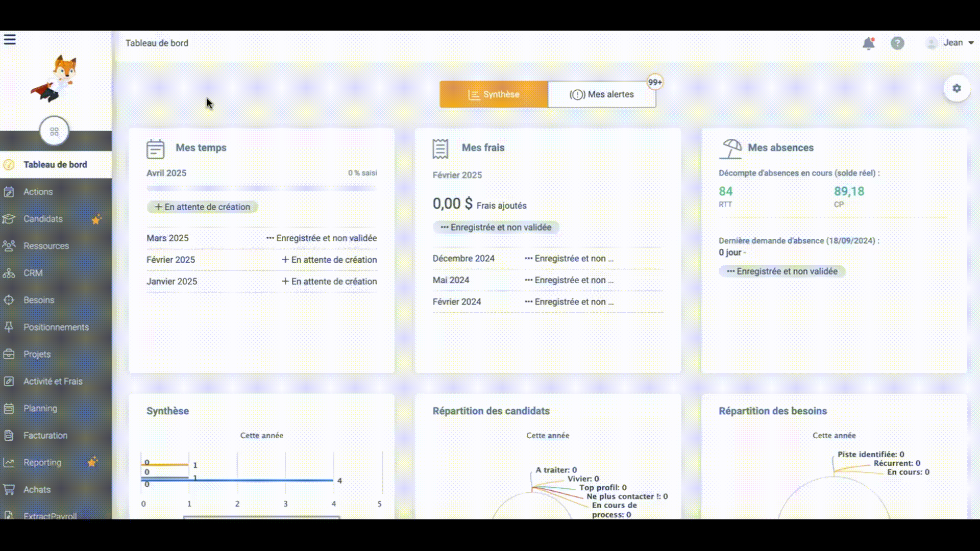Click the Mes frais receipt icon

[x=440, y=148]
